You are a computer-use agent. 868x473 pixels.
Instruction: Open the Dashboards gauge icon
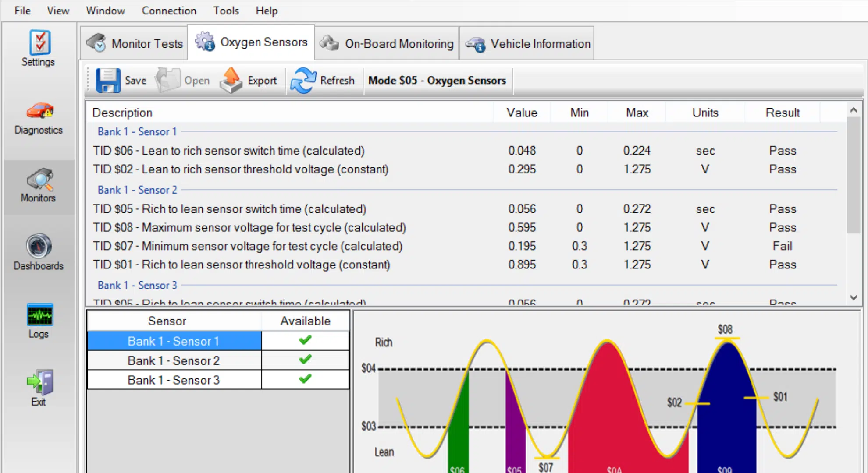39,251
